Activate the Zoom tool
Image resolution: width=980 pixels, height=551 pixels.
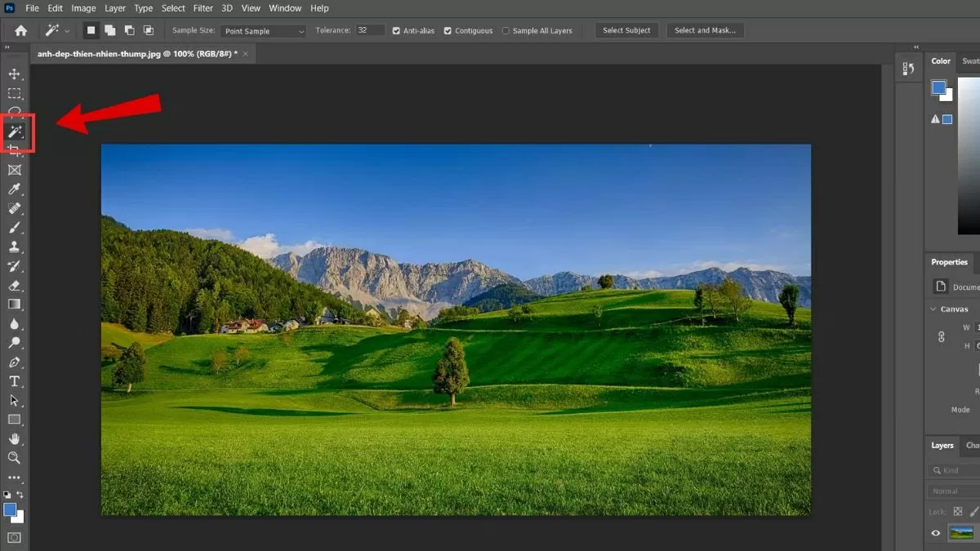(x=15, y=458)
